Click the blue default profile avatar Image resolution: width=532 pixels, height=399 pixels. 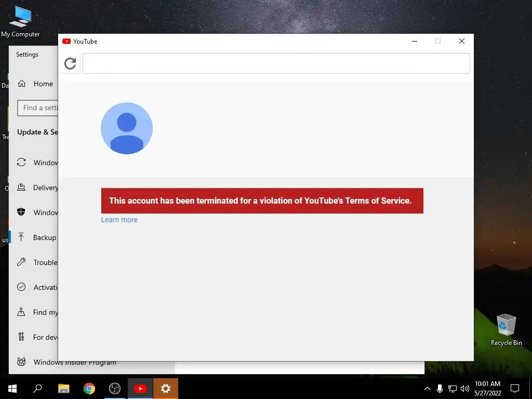click(127, 128)
